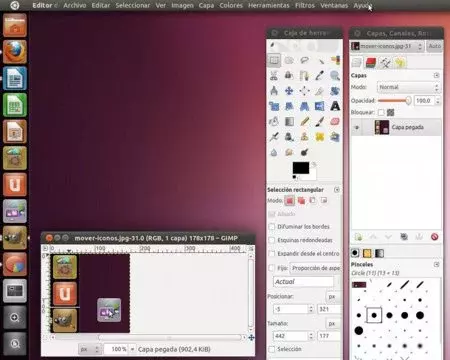Select the Flip tool
The image size is (450, 360).
coord(320,106)
